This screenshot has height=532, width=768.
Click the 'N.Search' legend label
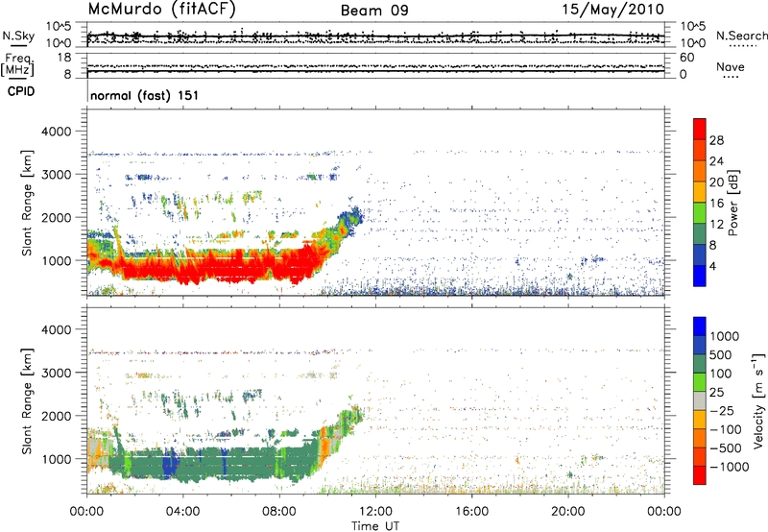coord(742,36)
